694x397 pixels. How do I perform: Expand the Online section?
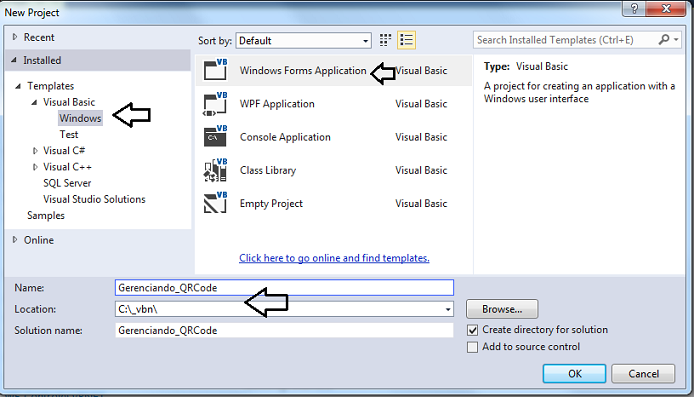[15, 240]
